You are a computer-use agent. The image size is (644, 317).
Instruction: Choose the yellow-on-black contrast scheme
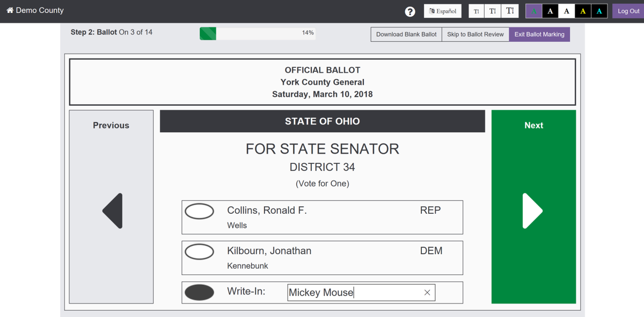[583, 11]
